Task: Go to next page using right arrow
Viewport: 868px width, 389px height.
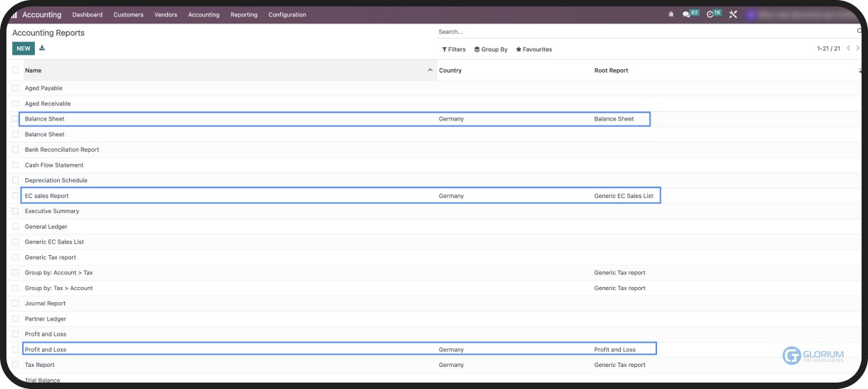Action: [x=858, y=48]
